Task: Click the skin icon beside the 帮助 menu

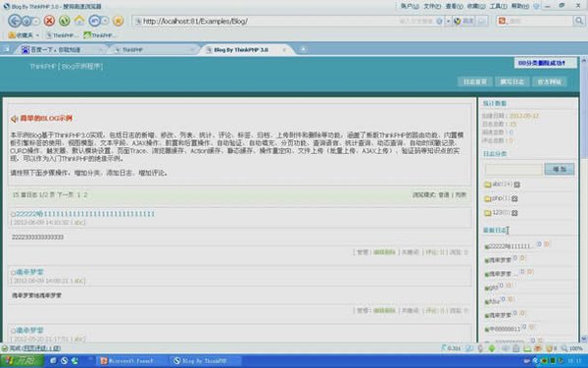Action: coord(537,6)
